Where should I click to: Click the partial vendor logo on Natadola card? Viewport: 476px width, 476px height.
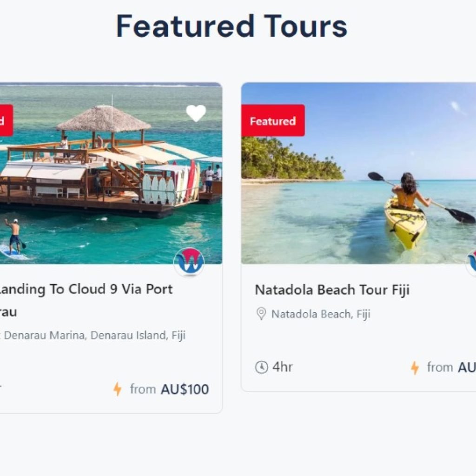pos(471,261)
